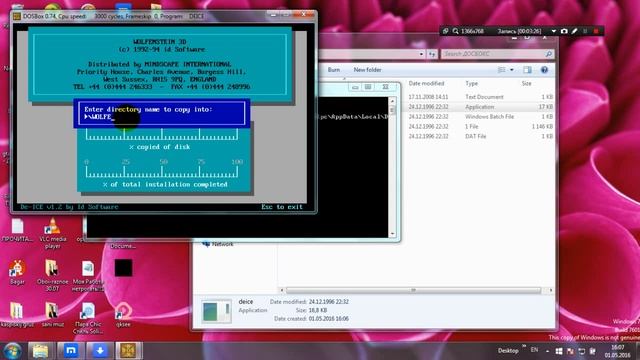Open File Explorer from the taskbar
Image resolution: width=640 pixels, height=360 pixels.
[x=41, y=351]
